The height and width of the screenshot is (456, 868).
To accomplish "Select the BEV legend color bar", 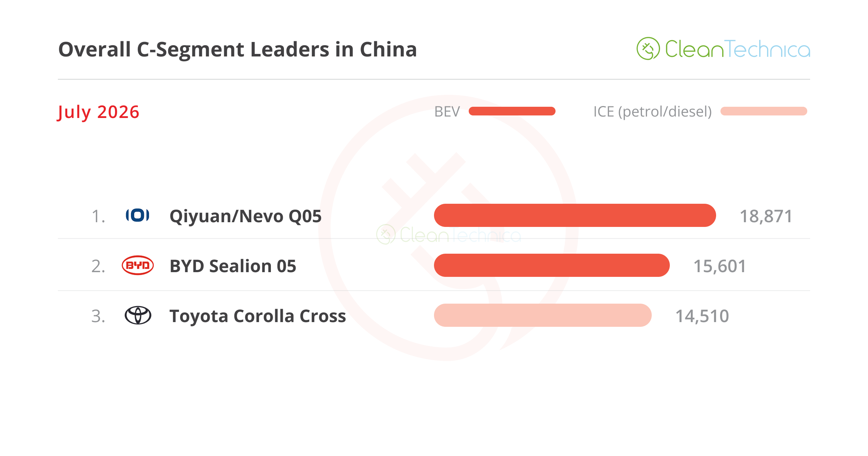I will click(512, 111).
